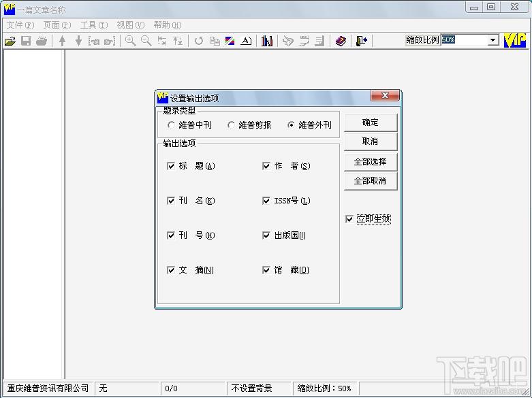532x398 pixels.
Task: Click 全部选择 button
Action: [371, 162]
